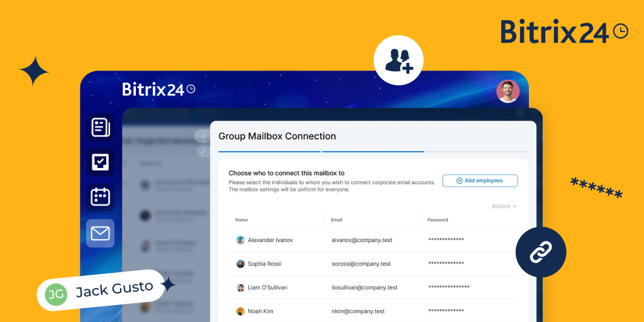The width and height of the screenshot is (644, 322).
Task: Open the Tasks checkmark icon in the sidebar
Action: point(101,162)
